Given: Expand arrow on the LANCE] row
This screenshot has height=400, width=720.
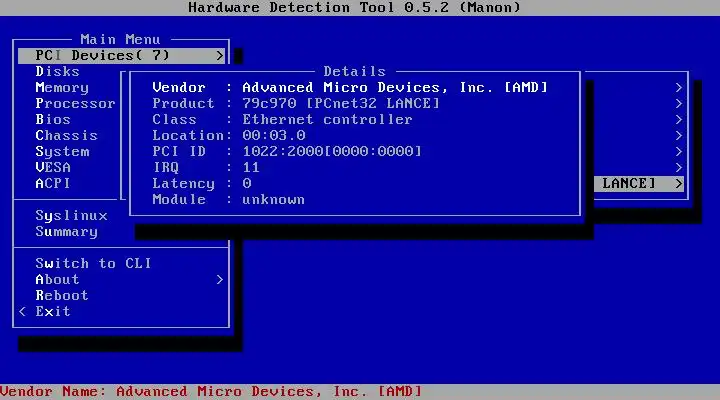Looking at the screenshot, I should point(679,184).
